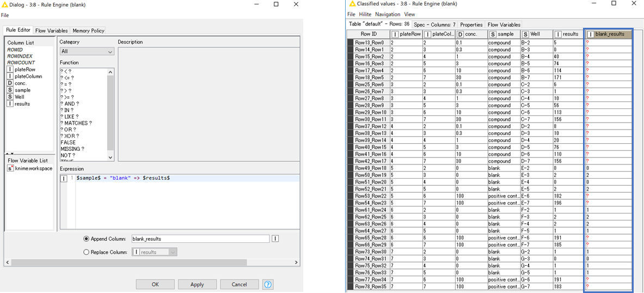Switch to the Flow Variables tab in Dialog
Image resolution: width=644 pixels, height=293 pixels.
click(x=51, y=31)
